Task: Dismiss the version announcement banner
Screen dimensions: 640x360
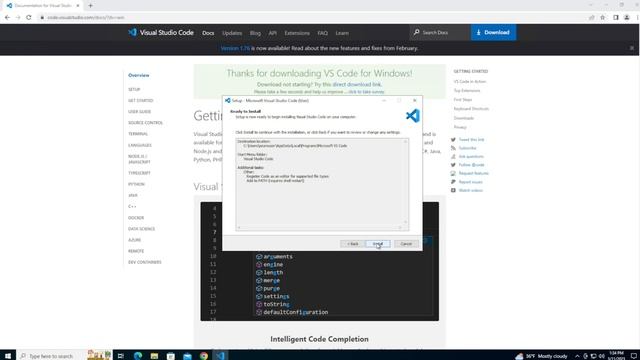Action: coord(632,48)
